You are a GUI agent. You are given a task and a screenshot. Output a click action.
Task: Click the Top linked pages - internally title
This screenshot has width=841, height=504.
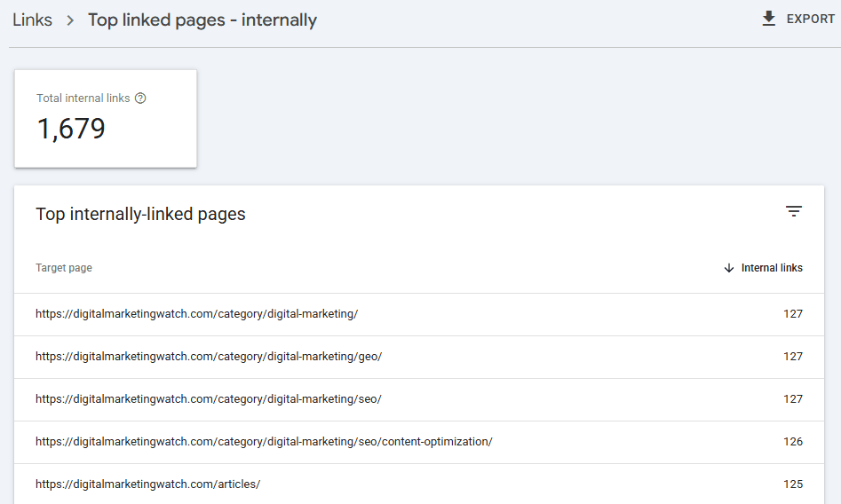(202, 20)
